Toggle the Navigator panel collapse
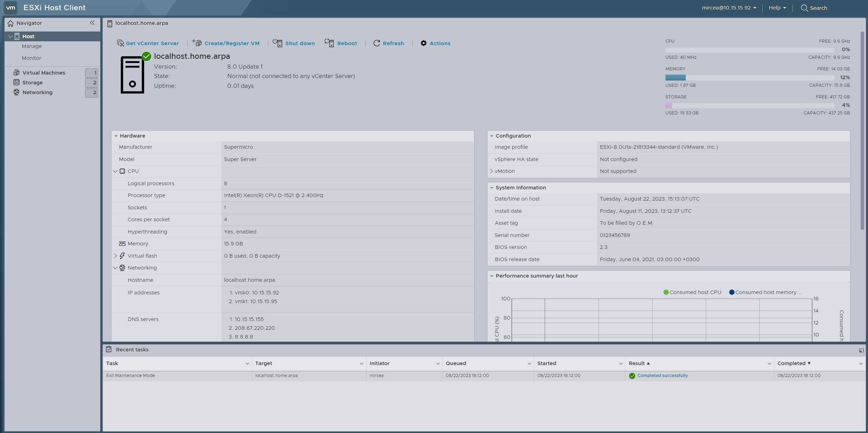 (93, 23)
